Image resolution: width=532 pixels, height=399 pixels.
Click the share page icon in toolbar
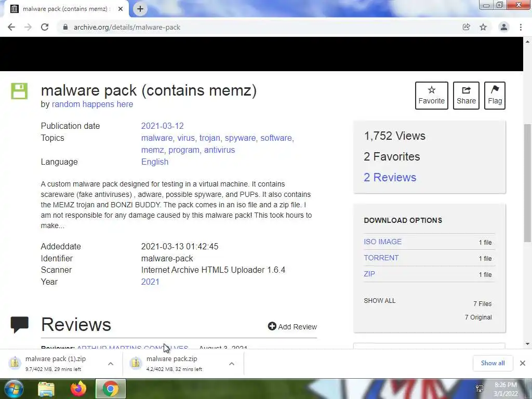click(466, 27)
